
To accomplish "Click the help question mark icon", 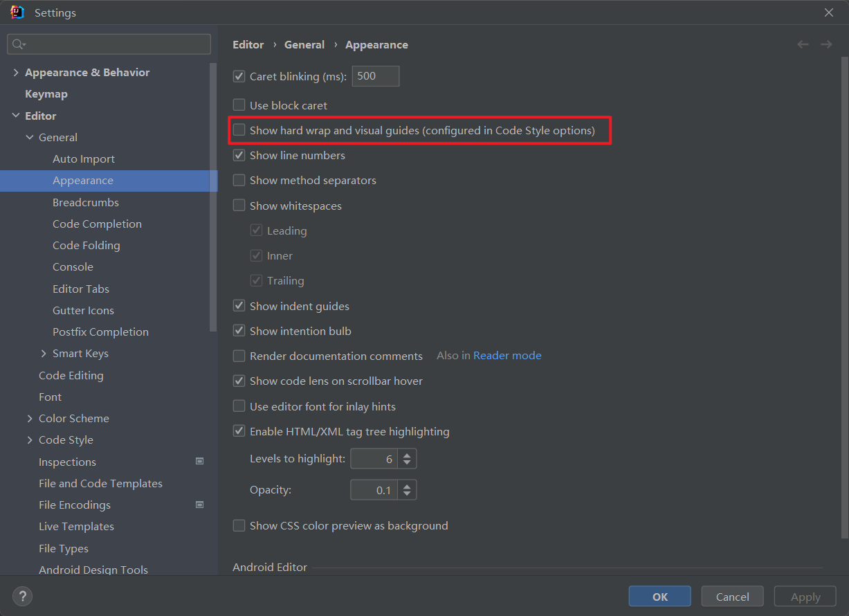I will coord(22,596).
